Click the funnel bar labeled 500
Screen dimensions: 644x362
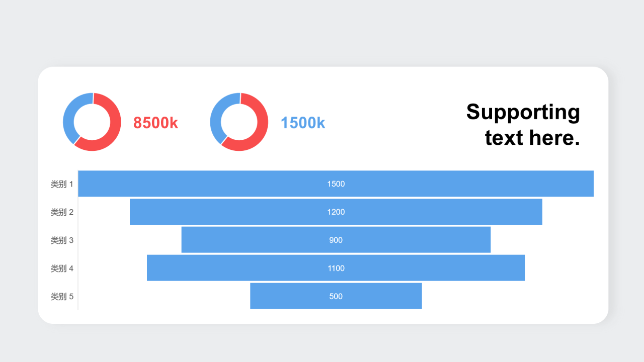[336, 296]
